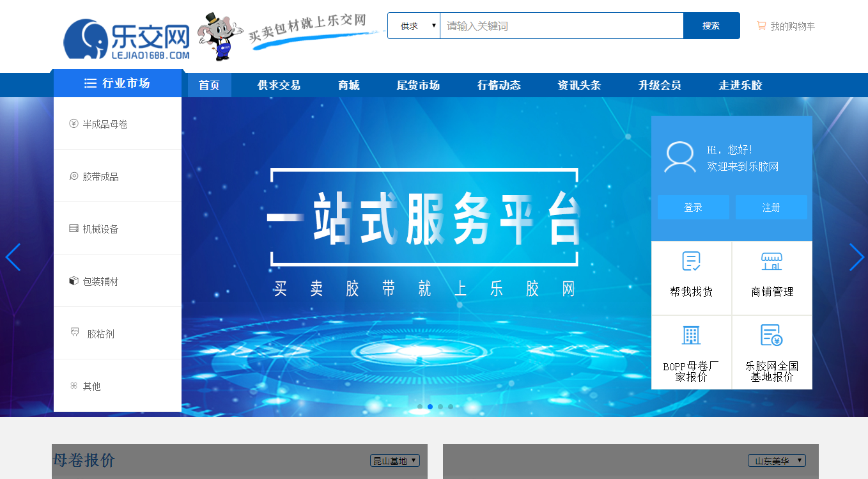The width and height of the screenshot is (868, 479).
Task: Expand the 昆山基地 dropdown
Action: pyautogui.click(x=395, y=460)
